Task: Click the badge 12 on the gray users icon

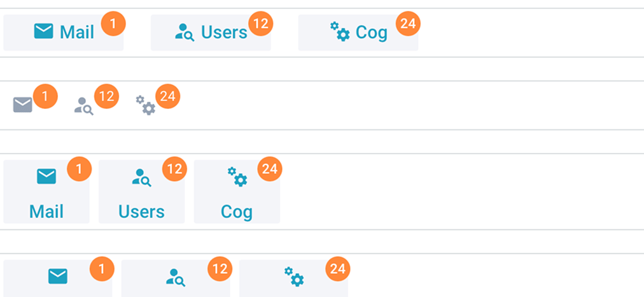Action: click(x=106, y=97)
